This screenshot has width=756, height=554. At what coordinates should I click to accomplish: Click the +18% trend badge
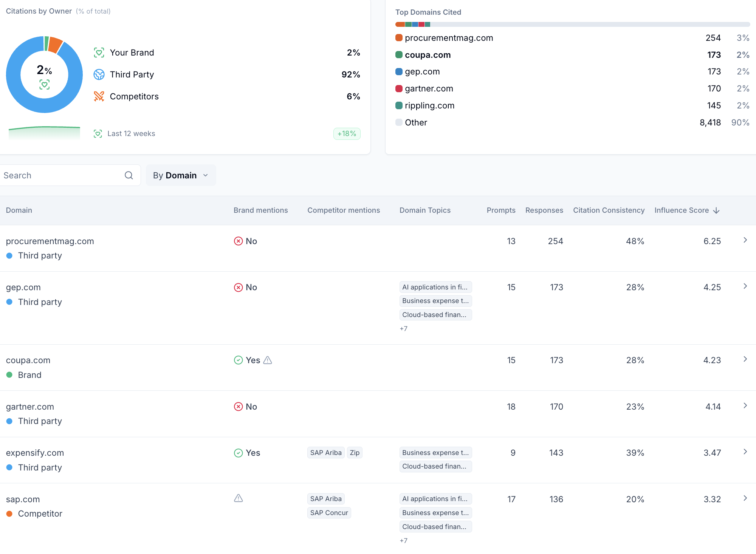[347, 133]
